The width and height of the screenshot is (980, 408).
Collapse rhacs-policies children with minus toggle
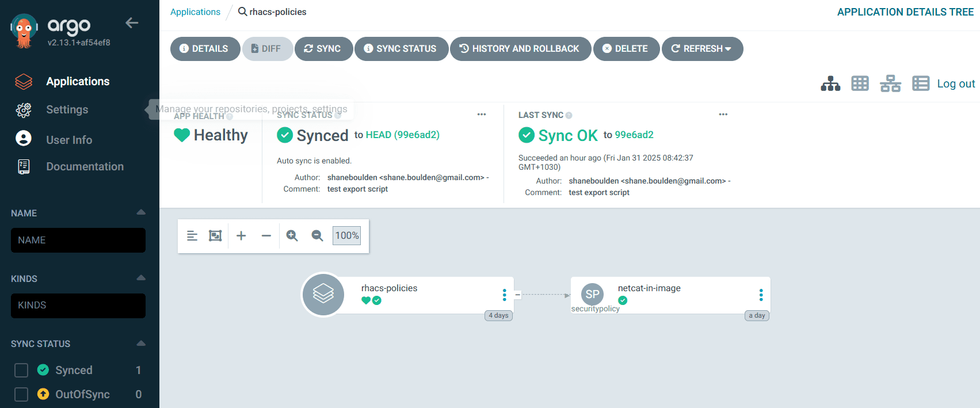[x=517, y=295]
